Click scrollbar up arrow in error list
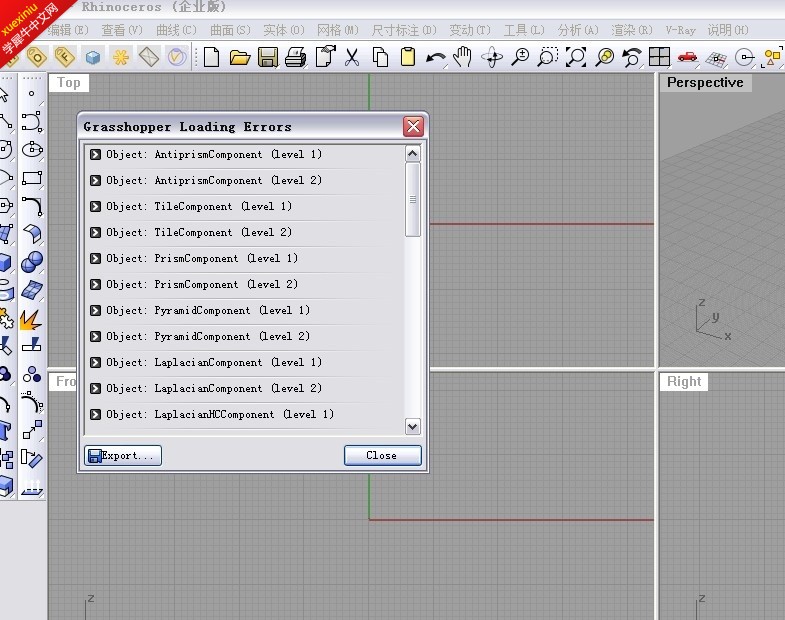 (x=413, y=154)
